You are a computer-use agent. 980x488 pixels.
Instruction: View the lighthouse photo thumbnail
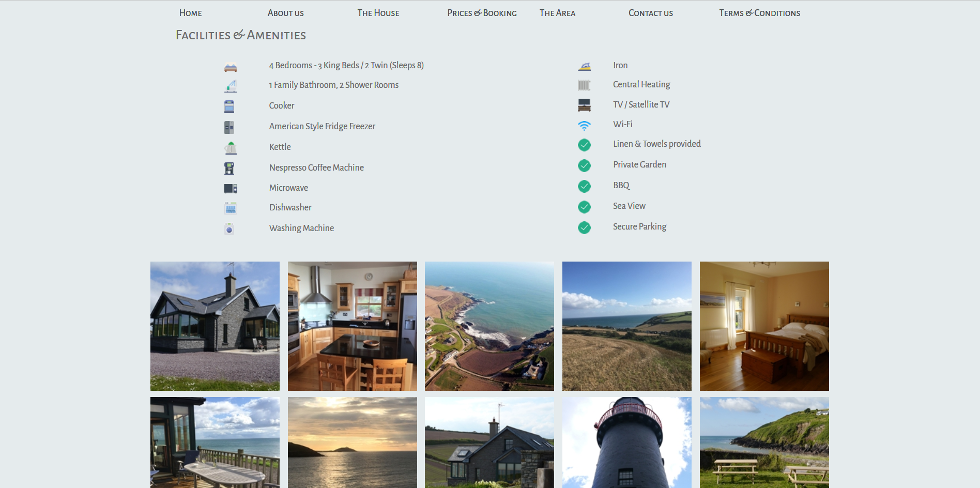(626, 442)
